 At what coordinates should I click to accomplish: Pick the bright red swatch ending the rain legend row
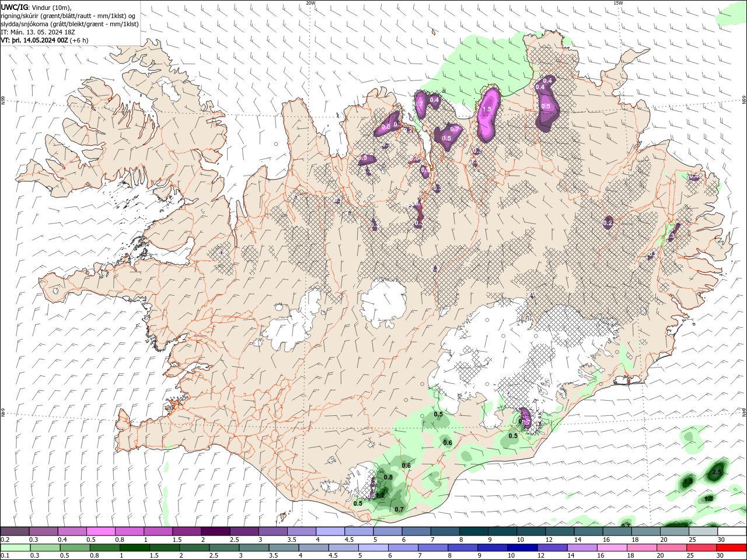click(731, 548)
